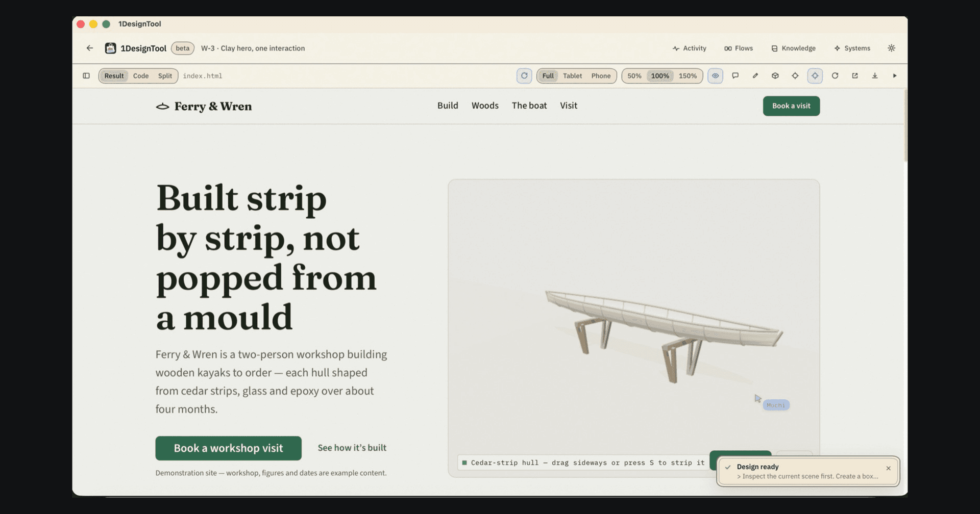The height and width of the screenshot is (514, 980).
Task: Switch to Result view
Action: 114,76
